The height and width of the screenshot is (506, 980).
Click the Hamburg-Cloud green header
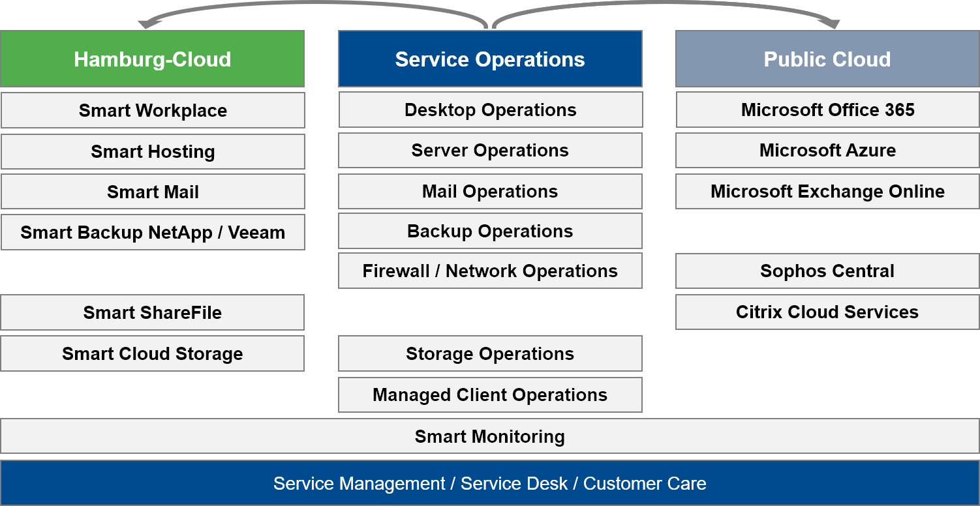(152, 59)
